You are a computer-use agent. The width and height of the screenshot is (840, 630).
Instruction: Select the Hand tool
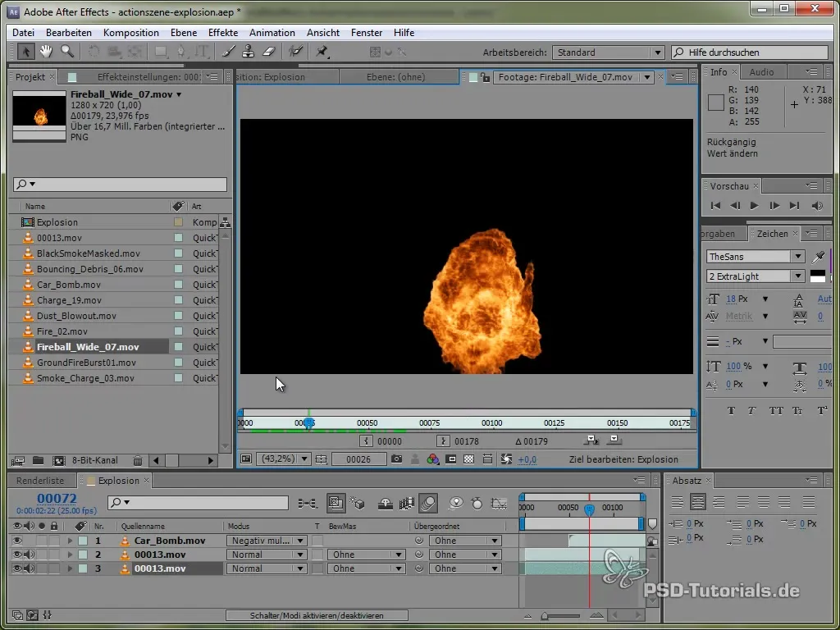click(46, 52)
